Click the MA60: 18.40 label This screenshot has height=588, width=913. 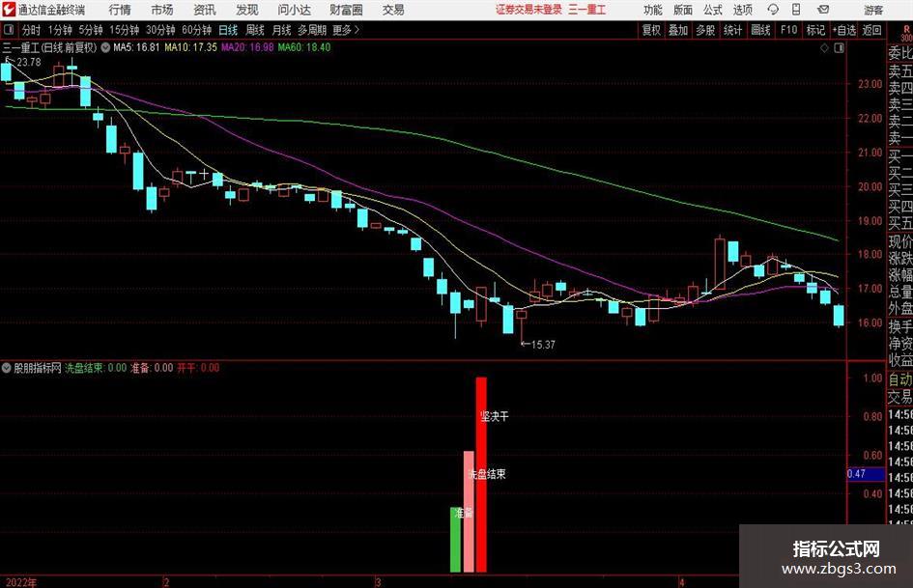tap(304, 47)
